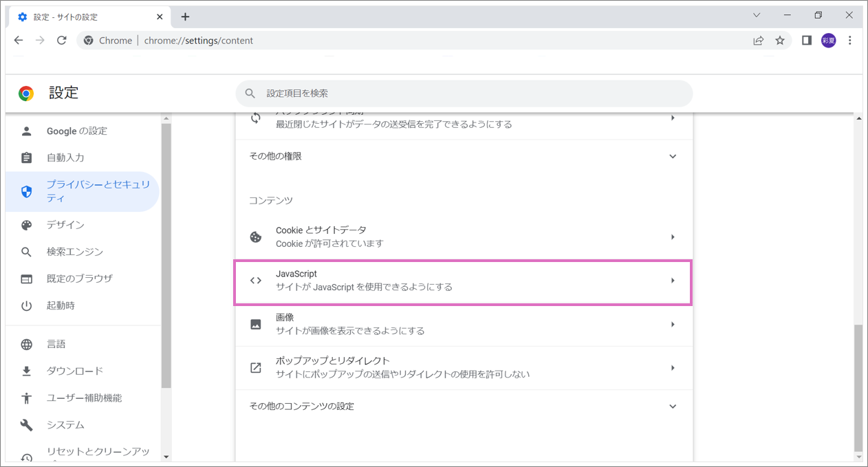Click the browser back arrow icon
Viewport: 868px width, 467px height.
(x=19, y=41)
